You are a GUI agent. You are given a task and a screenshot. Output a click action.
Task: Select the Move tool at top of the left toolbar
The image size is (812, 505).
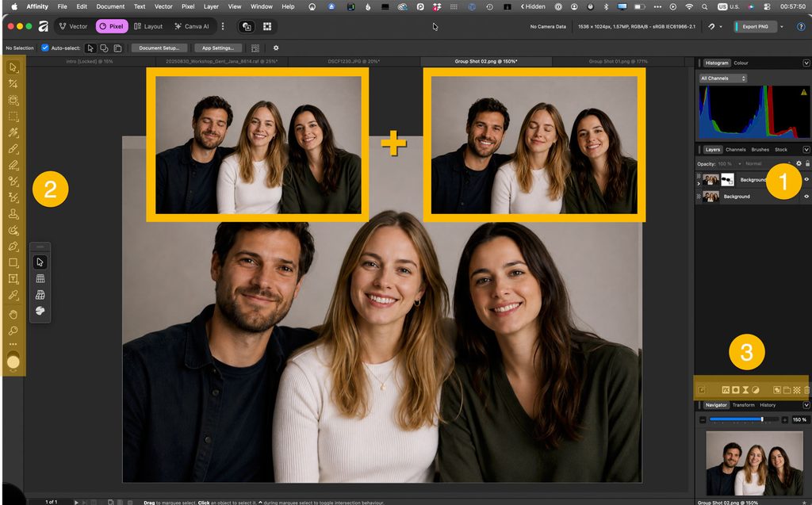pos(13,68)
